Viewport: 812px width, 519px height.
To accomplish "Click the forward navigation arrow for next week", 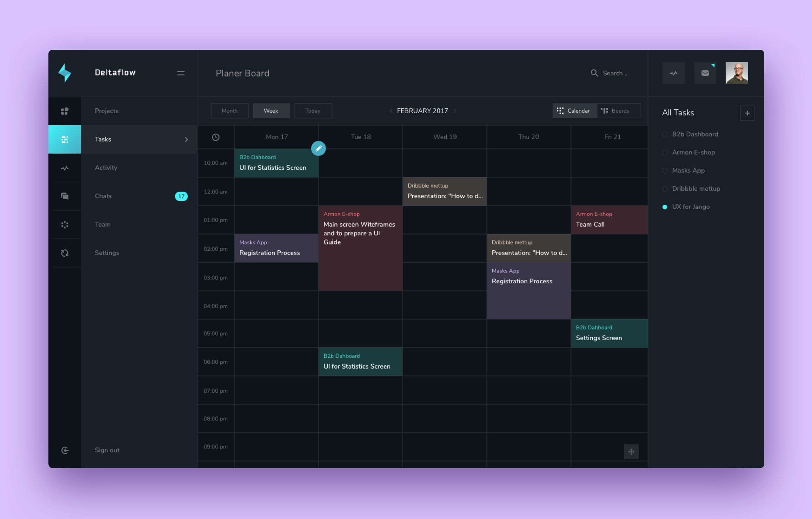I will [x=456, y=110].
